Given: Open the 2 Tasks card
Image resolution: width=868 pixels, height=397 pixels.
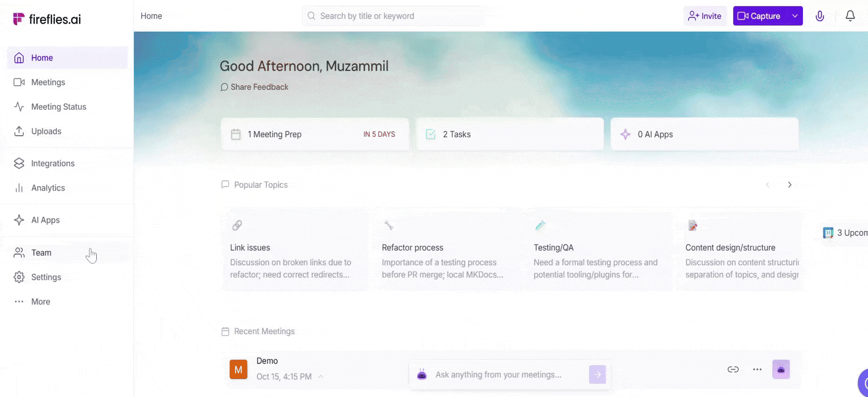Looking at the screenshot, I should 510,134.
